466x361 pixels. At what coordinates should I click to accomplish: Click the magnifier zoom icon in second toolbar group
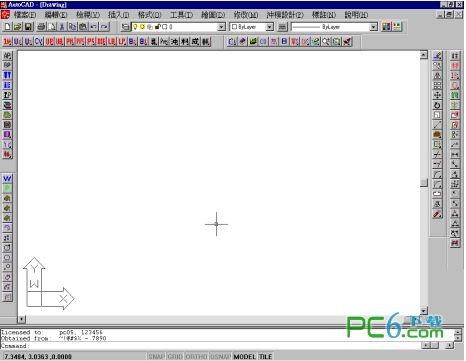[326, 42]
